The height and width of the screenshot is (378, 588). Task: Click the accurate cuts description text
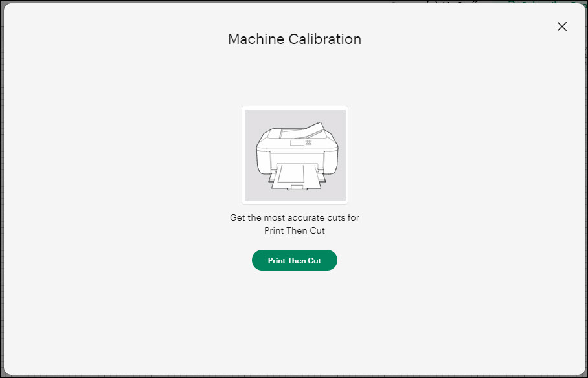click(295, 224)
